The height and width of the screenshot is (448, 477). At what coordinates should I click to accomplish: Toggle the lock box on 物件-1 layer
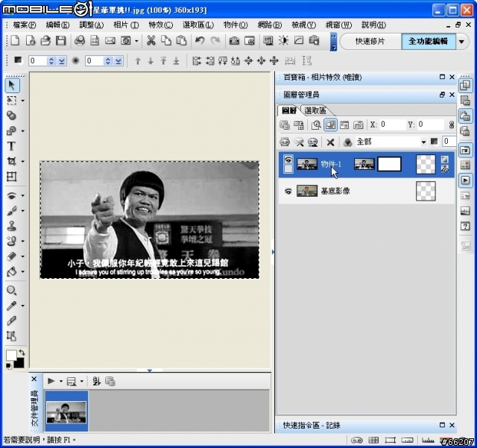288,168
